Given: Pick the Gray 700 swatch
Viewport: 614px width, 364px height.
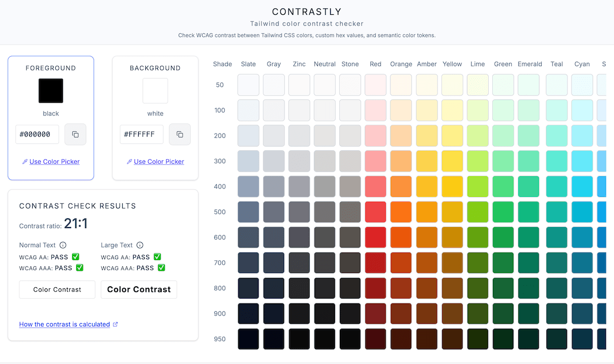Looking at the screenshot, I should pyautogui.click(x=274, y=263).
